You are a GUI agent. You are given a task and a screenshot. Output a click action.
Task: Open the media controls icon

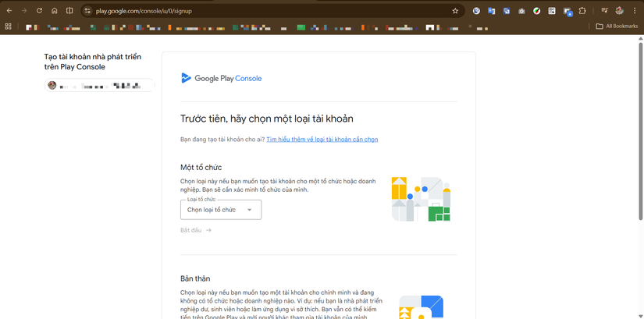[604, 11]
